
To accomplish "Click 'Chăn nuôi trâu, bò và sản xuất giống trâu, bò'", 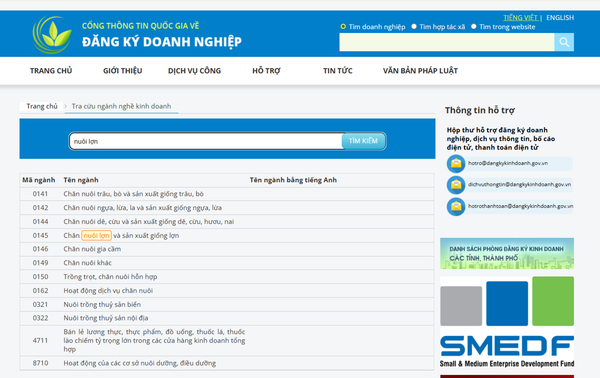I will click(134, 194).
